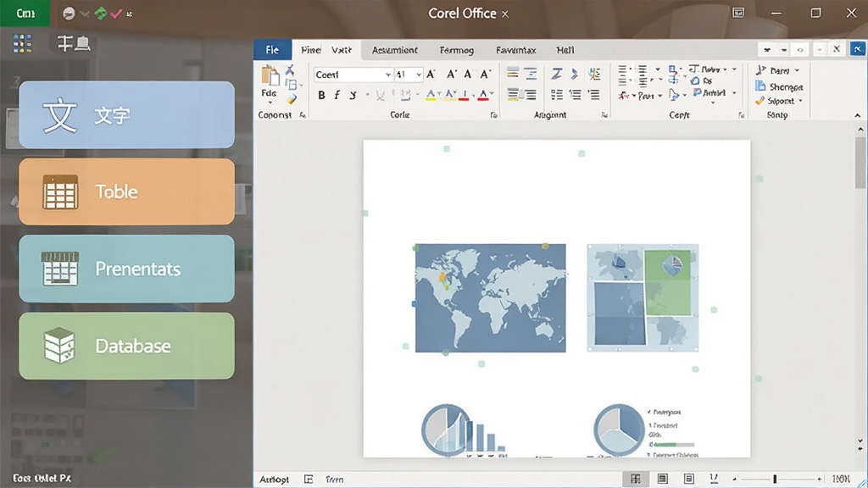Screen dimensions: 868x488
Task: Click the increase indent icon
Action: pyautogui.click(x=594, y=95)
